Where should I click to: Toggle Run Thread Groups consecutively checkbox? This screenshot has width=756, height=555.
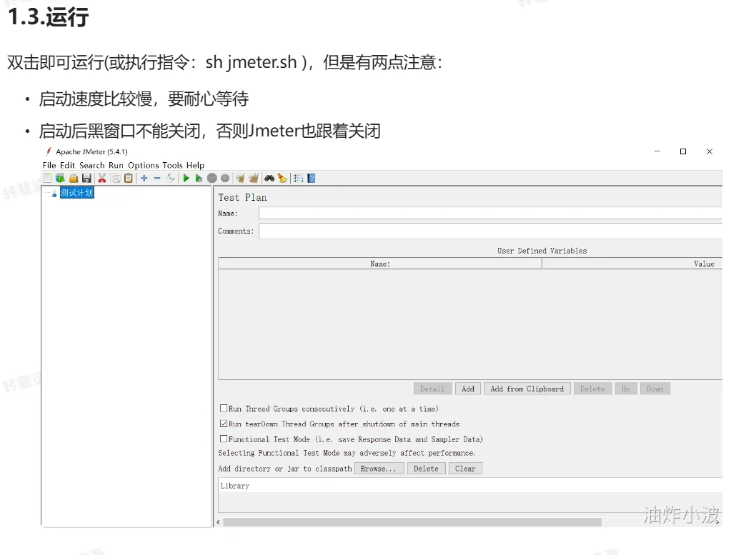223,408
